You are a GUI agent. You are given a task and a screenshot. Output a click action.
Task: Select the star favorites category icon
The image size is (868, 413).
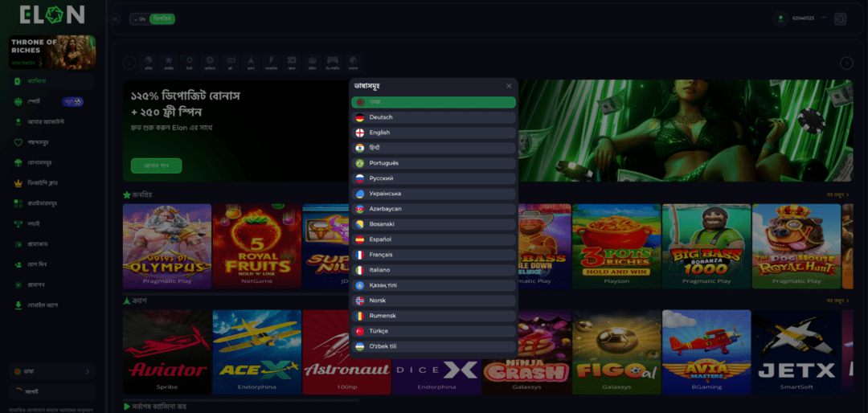169,63
